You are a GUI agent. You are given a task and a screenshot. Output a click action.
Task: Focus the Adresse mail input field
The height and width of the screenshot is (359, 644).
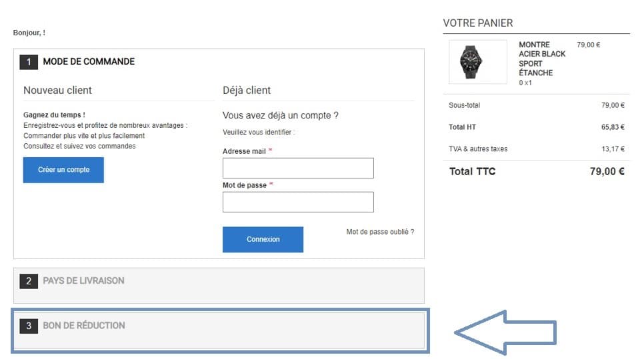tap(298, 168)
